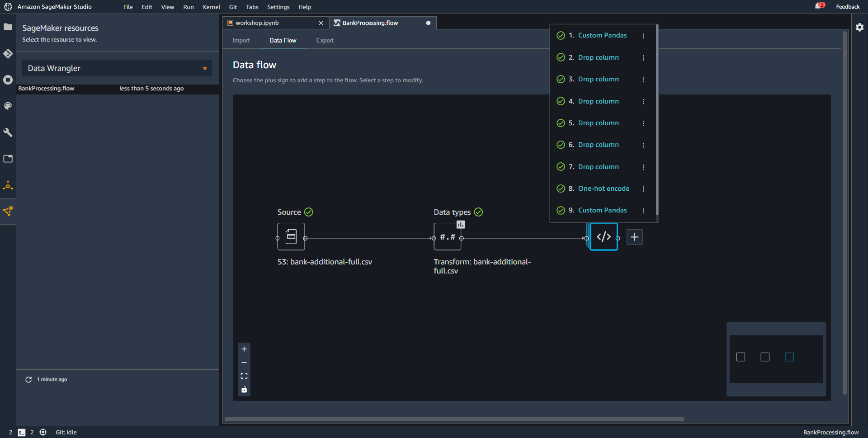
Task: Open the wrench tools sidebar icon
Action: tap(8, 132)
